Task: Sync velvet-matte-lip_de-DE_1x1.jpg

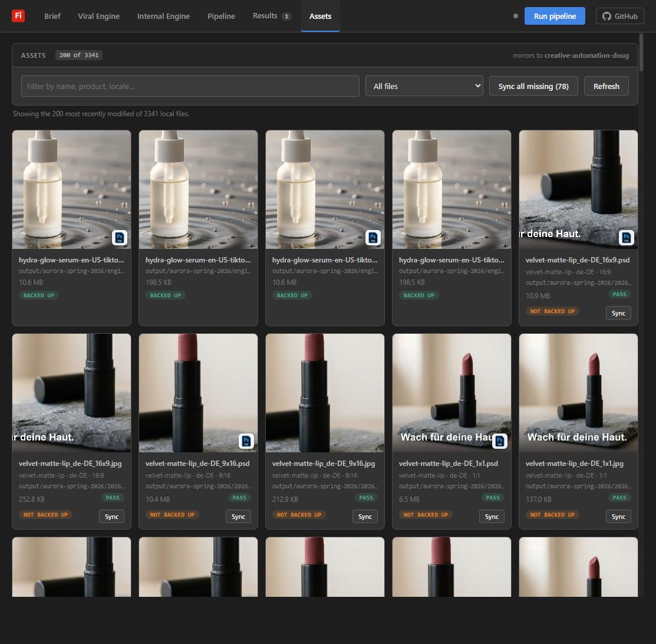Action: tap(618, 517)
